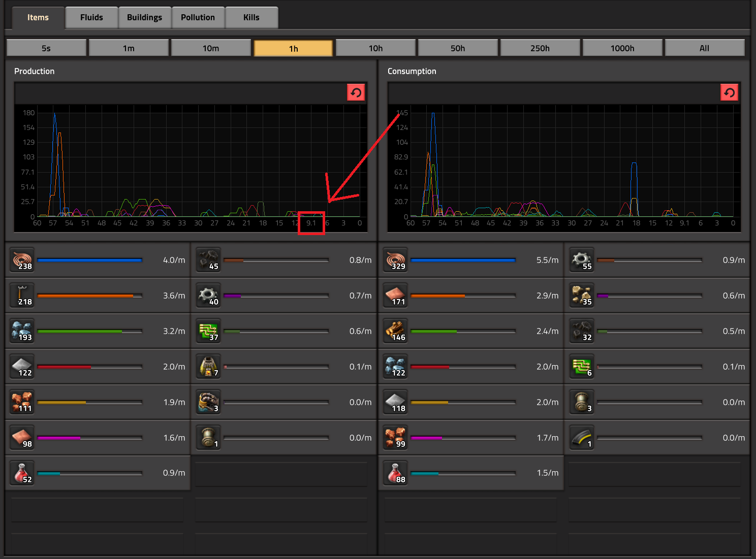Click iron plate icon showing 118

coord(396,402)
